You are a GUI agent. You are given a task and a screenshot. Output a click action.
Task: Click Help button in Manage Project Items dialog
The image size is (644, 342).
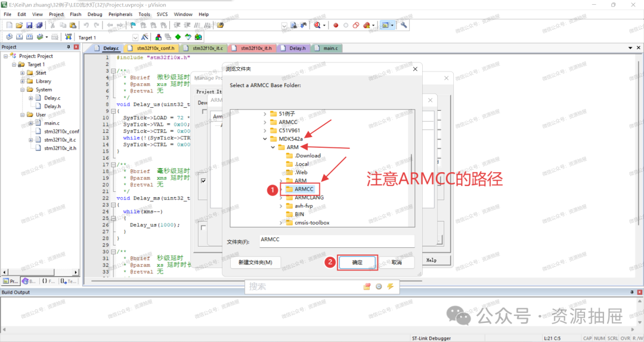point(432,260)
